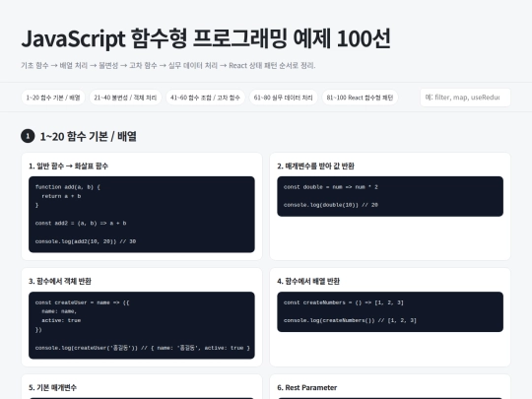Select card title 4. 함수에서 배열 반환
Screen dimensions: 532x399
coord(308,281)
